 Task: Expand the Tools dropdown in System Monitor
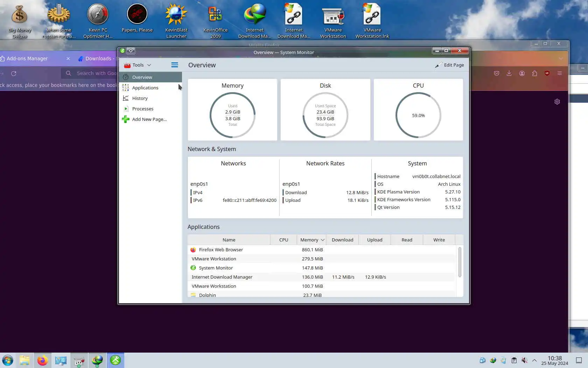[138, 65]
